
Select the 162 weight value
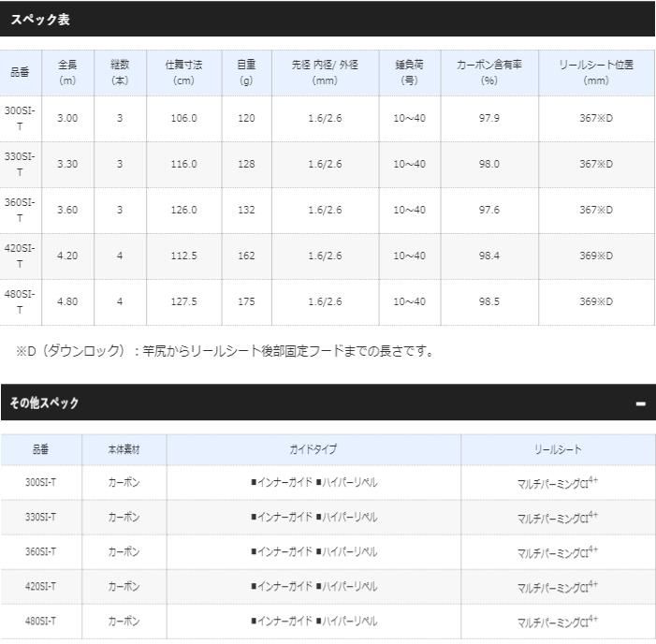(246, 256)
